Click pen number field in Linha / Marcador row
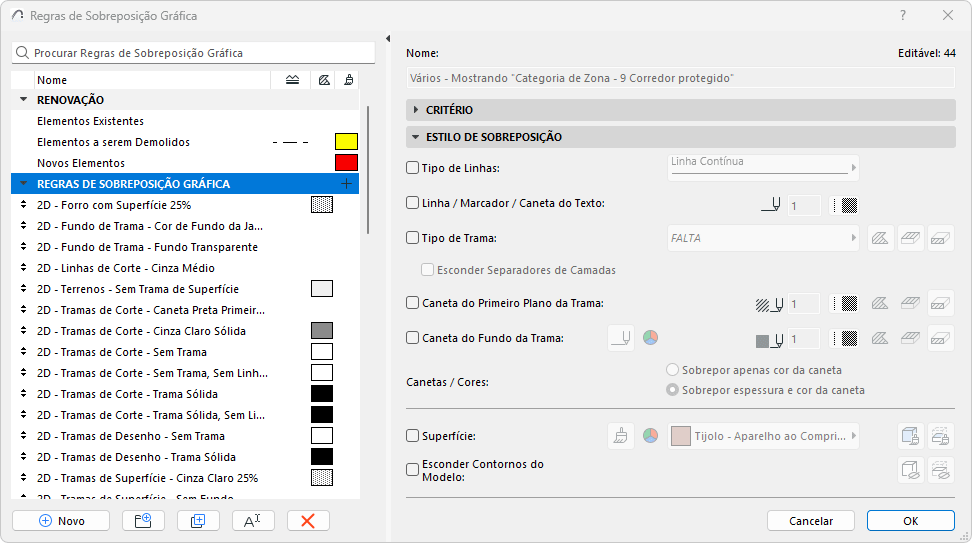 coord(804,205)
